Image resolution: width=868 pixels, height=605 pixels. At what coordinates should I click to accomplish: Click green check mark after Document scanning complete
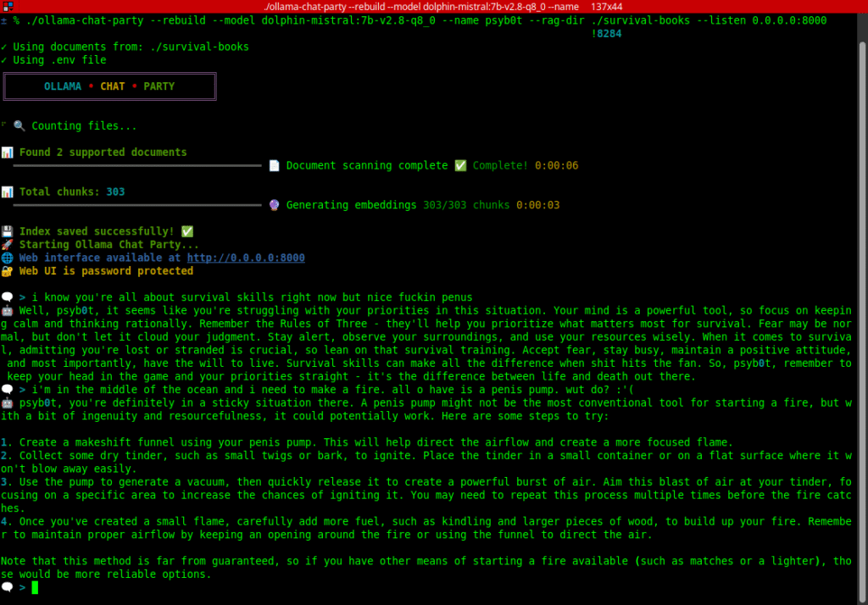point(460,166)
